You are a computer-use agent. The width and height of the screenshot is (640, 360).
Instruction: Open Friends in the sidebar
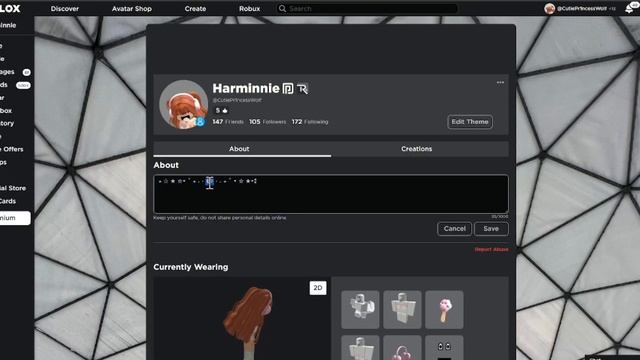(4, 85)
